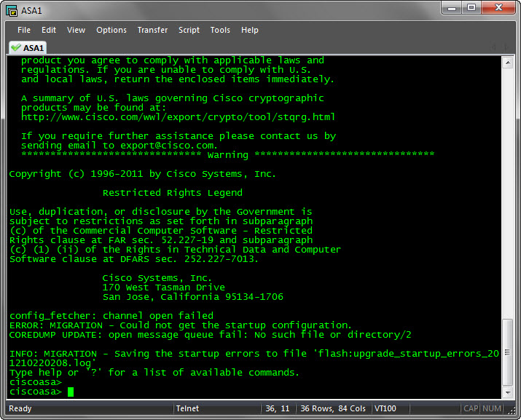Open the Edit menu
The width and height of the screenshot is (521, 420).
tap(49, 30)
